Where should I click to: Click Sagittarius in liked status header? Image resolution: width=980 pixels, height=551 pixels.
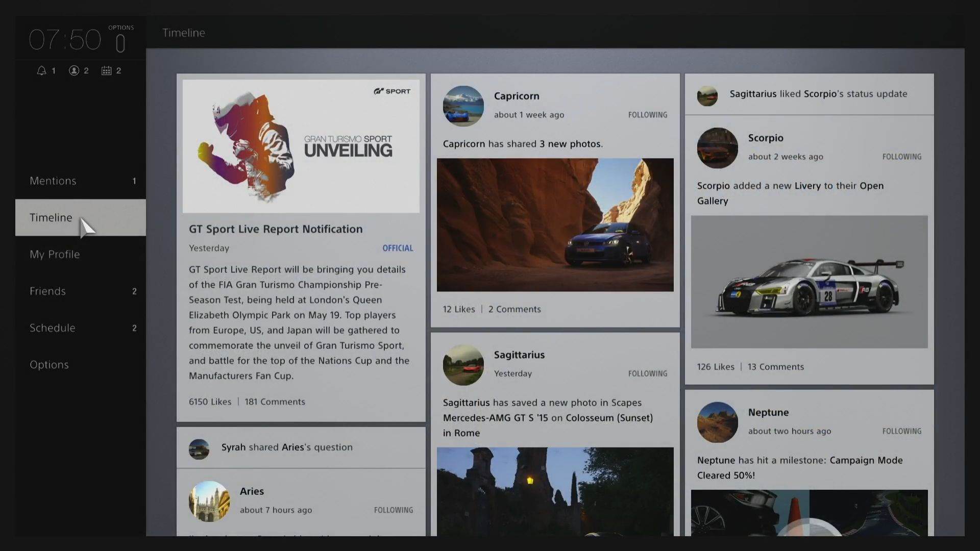pos(753,94)
